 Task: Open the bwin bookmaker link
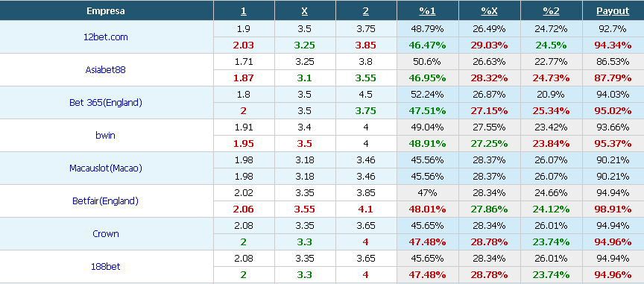coord(106,135)
